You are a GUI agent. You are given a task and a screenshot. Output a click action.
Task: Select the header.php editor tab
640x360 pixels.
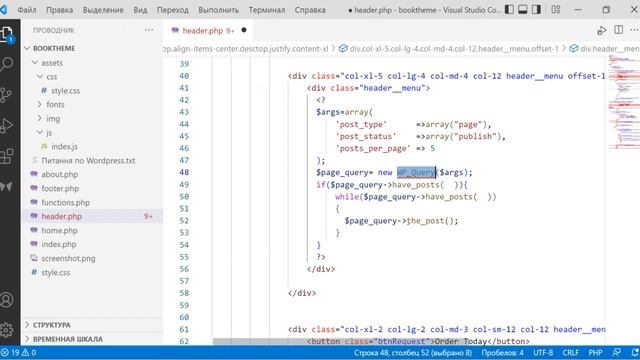[207, 30]
